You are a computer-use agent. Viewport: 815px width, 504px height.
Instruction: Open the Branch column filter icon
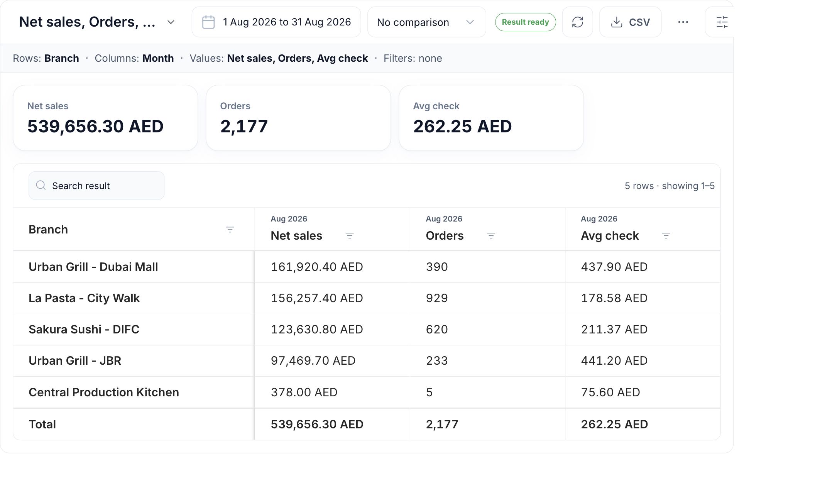[230, 230]
